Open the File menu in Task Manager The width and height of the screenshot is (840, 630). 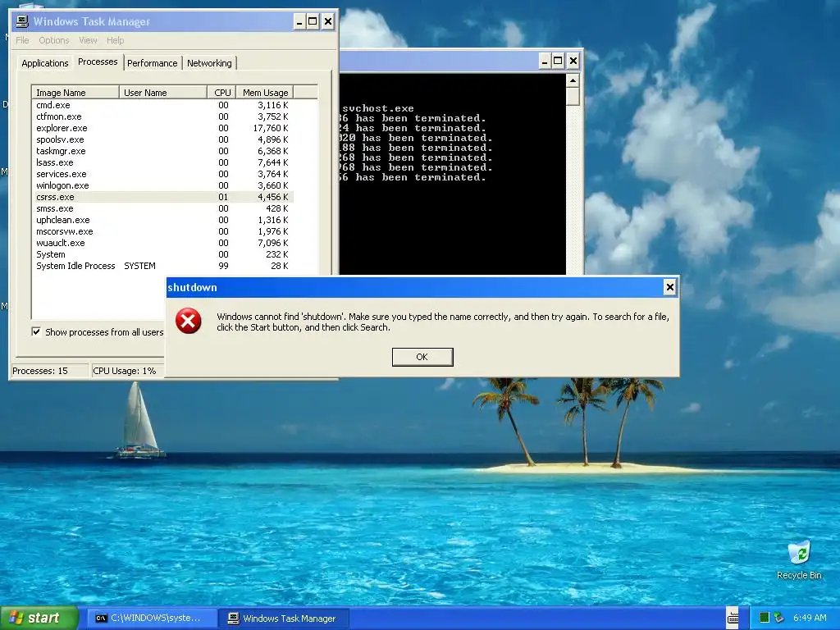click(x=22, y=40)
